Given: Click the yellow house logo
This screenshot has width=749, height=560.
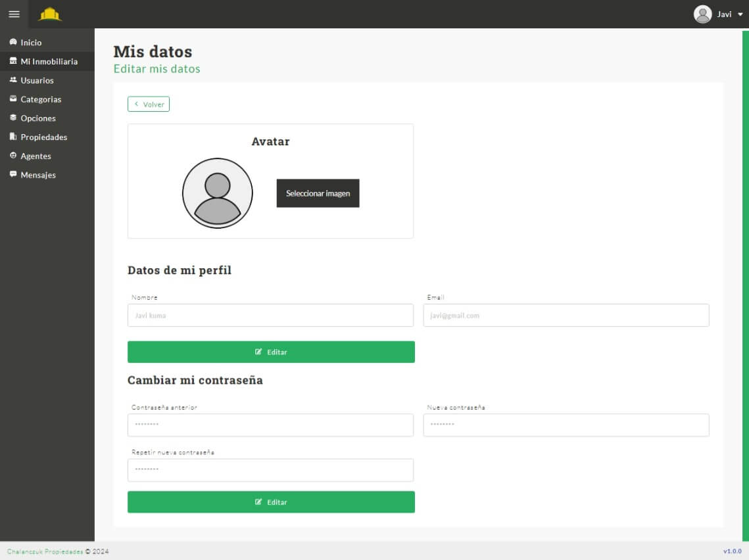Looking at the screenshot, I should coord(50,14).
